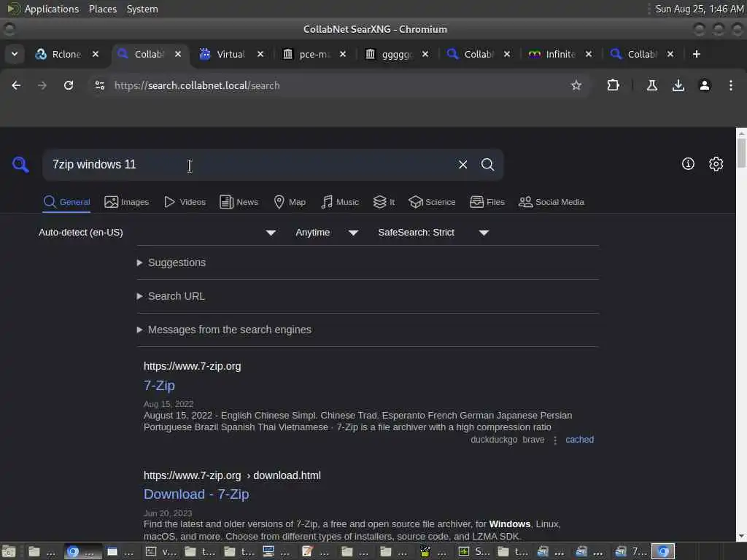Select the Science search category
This screenshot has width=747, height=560.
coord(432,202)
